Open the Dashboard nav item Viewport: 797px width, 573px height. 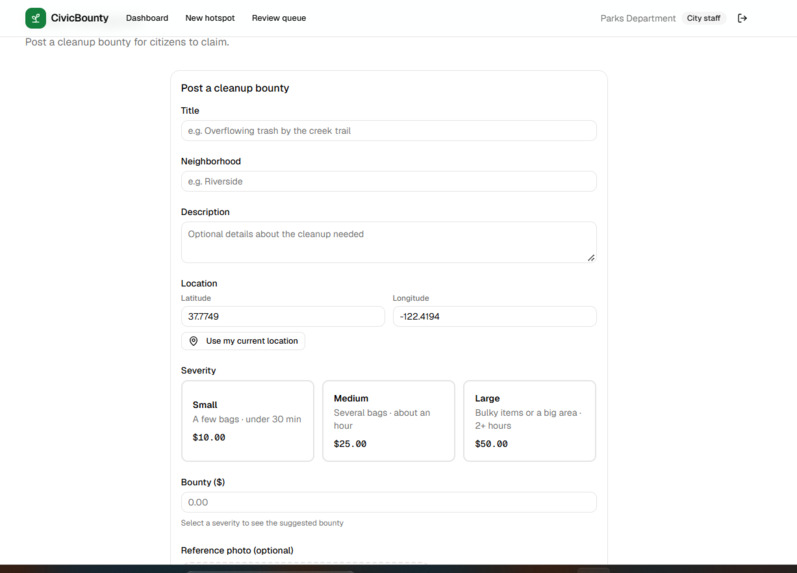(147, 18)
